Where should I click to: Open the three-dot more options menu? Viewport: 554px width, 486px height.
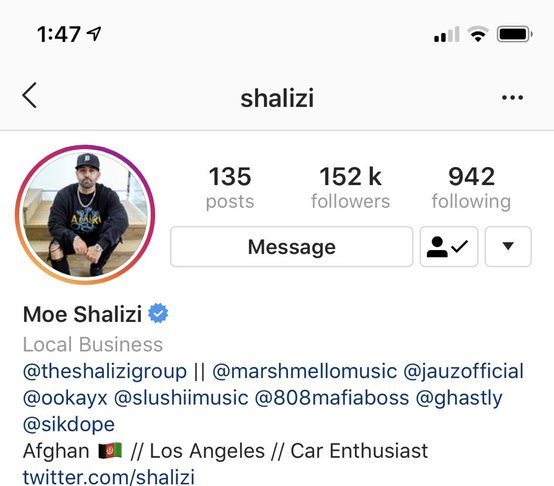coord(512,97)
